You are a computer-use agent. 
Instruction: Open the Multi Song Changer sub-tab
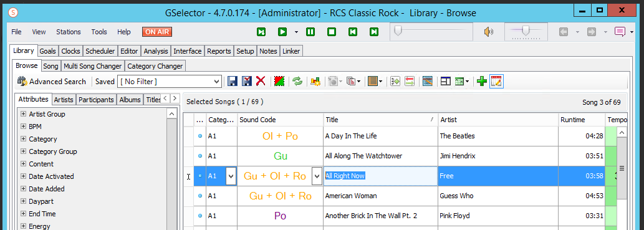click(x=93, y=66)
